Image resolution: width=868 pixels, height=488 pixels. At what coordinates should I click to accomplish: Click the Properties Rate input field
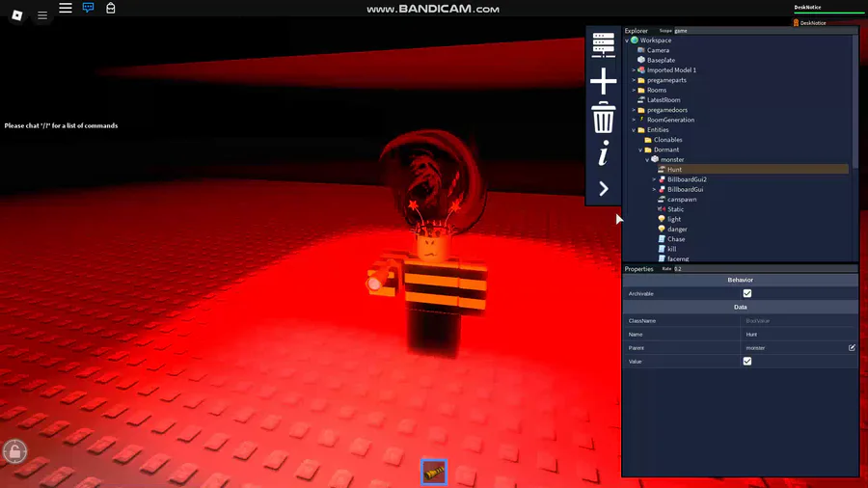(764, 269)
